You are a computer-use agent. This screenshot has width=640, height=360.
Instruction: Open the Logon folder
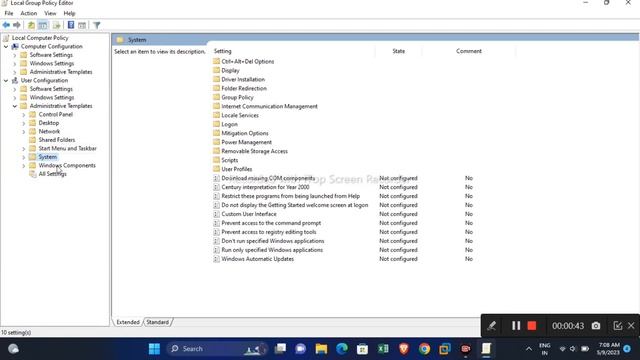pyautogui.click(x=229, y=124)
